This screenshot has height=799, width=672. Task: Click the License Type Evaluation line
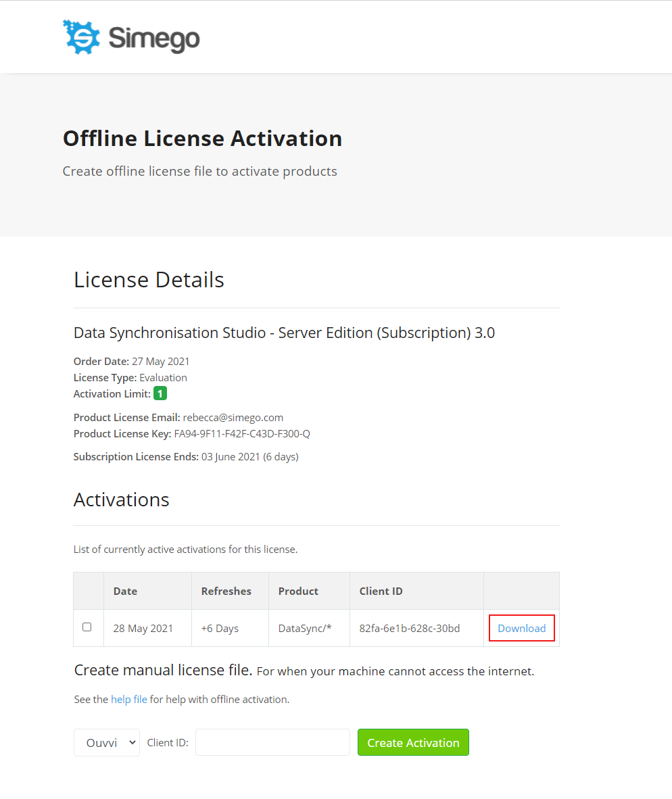click(x=130, y=378)
